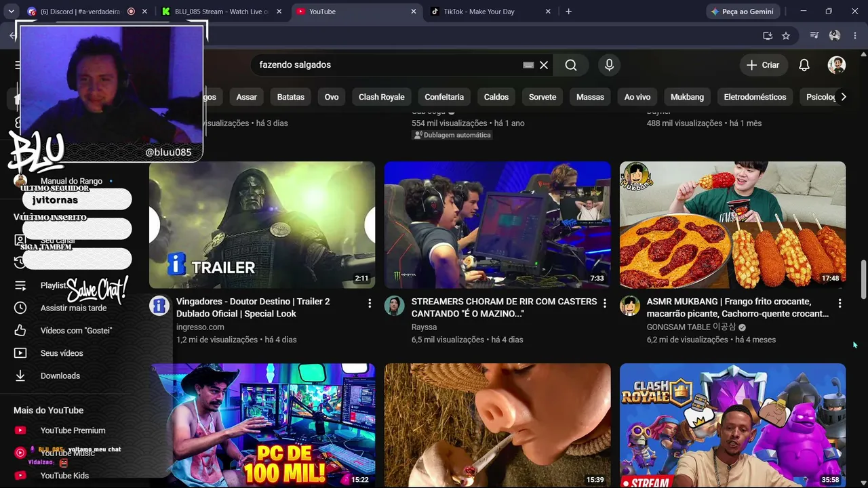
Task: Open ingresso.com channel avatar
Action: pos(159,306)
